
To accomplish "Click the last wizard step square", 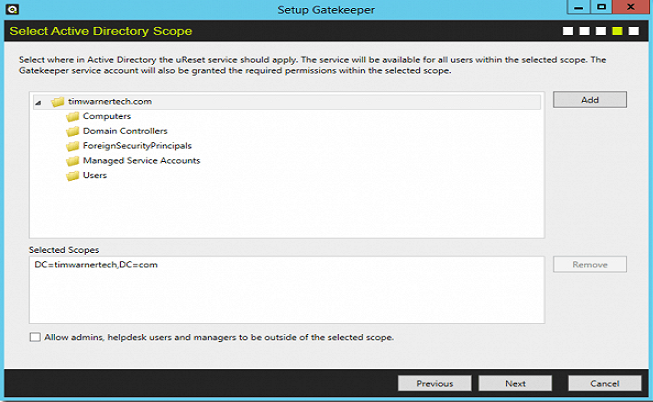I will 633,31.
